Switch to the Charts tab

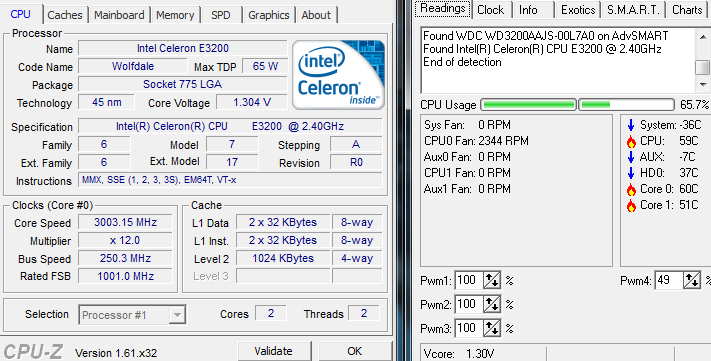click(687, 10)
